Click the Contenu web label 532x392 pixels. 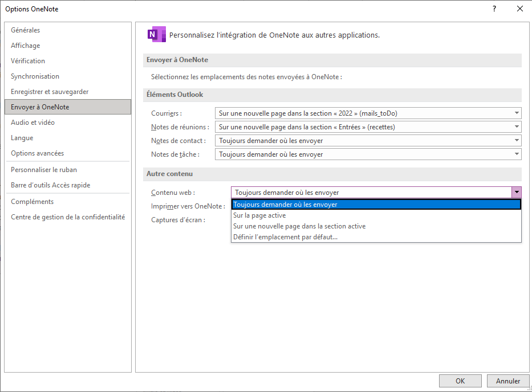coord(173,193)
